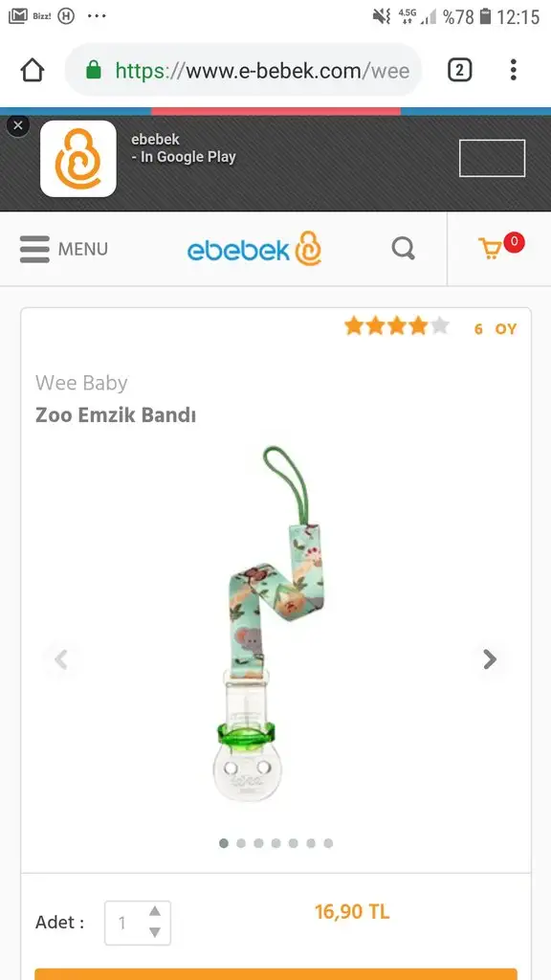This screenshot has height=980, width=551.
Task: Increase Adet quantity with up arrow
Action: click(x=155, y=911)
